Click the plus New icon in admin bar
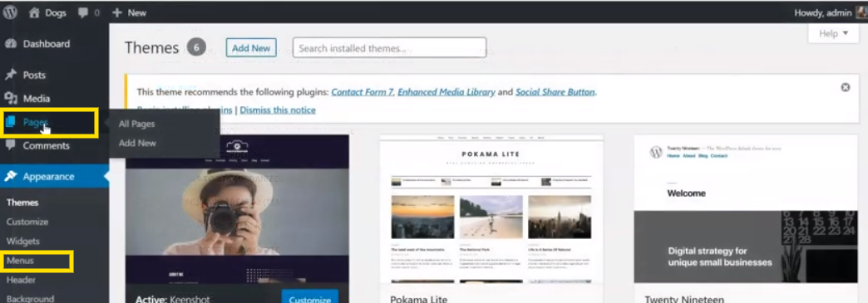Screen dimensions: 868x303 [x=116, y=12]
